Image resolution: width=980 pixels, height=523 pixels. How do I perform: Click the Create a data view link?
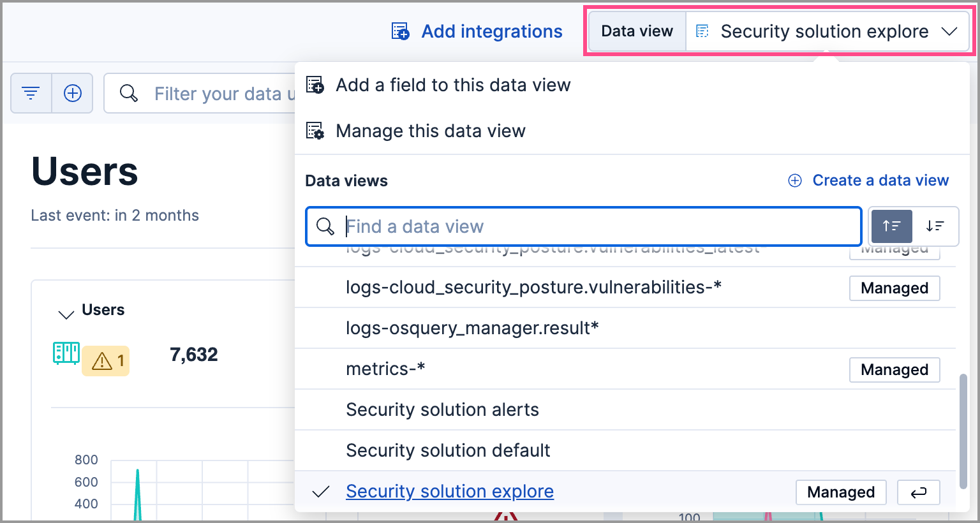[880, 180]
